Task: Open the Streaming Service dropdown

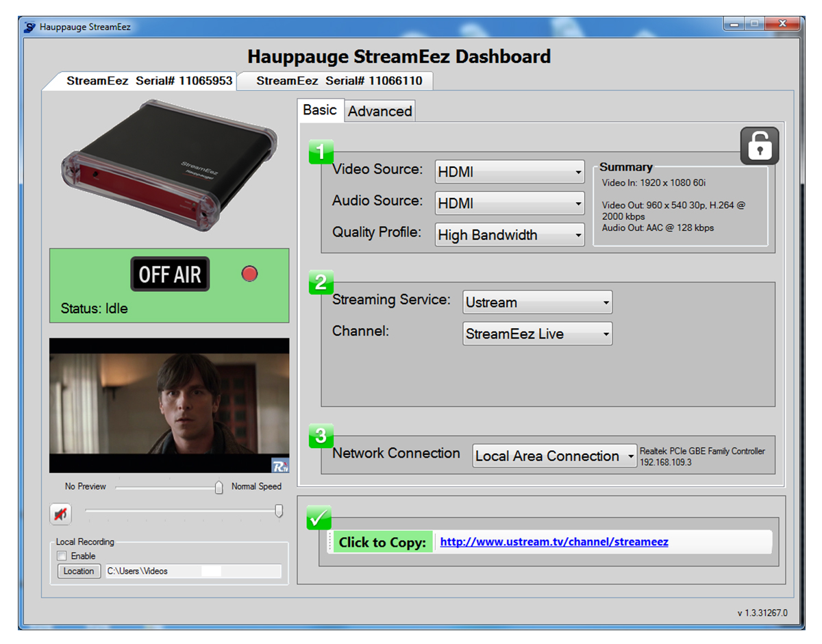Action: pos(537,302)
